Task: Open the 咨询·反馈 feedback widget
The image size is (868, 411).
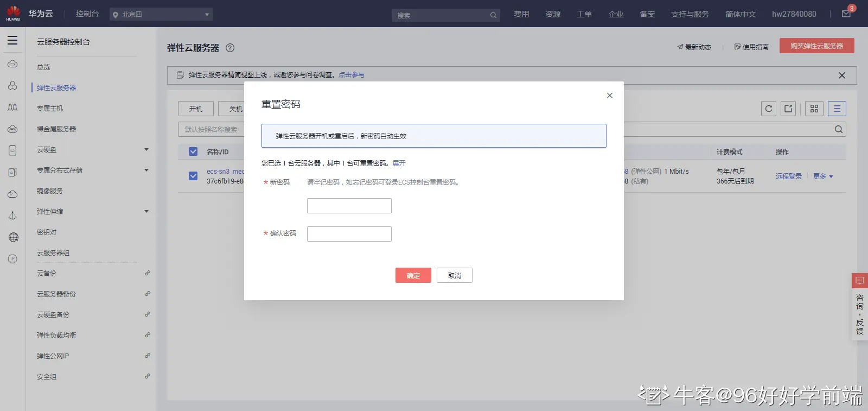Action: click(860, 307)
